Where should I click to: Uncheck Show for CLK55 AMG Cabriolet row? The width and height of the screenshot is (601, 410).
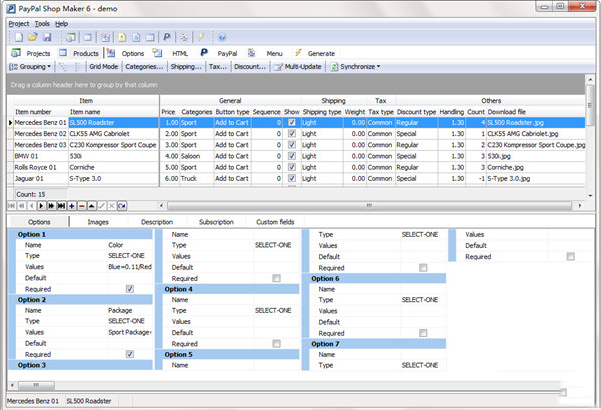(x=292, y=134)
